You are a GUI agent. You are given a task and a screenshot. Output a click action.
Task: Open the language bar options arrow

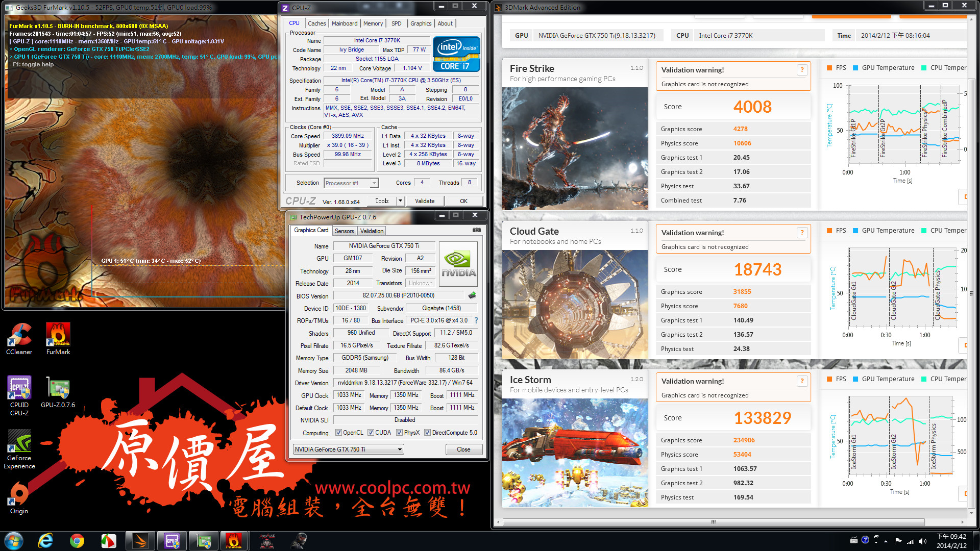(876, 544)
